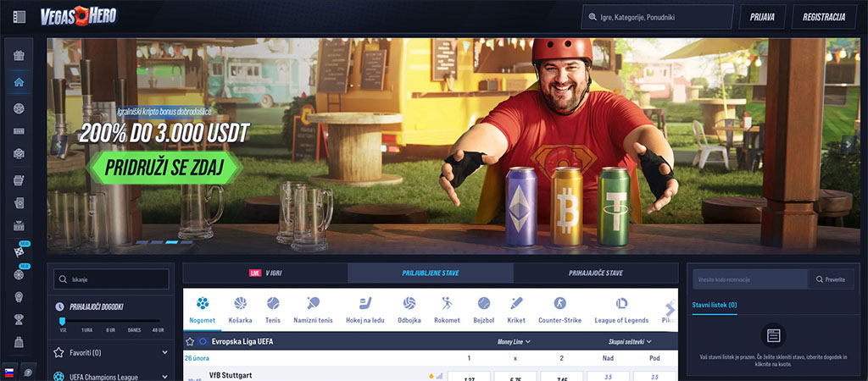Toggle favorite star for Evropska Liga UEFA
This screenshot has width=868, height=381.
190,342
